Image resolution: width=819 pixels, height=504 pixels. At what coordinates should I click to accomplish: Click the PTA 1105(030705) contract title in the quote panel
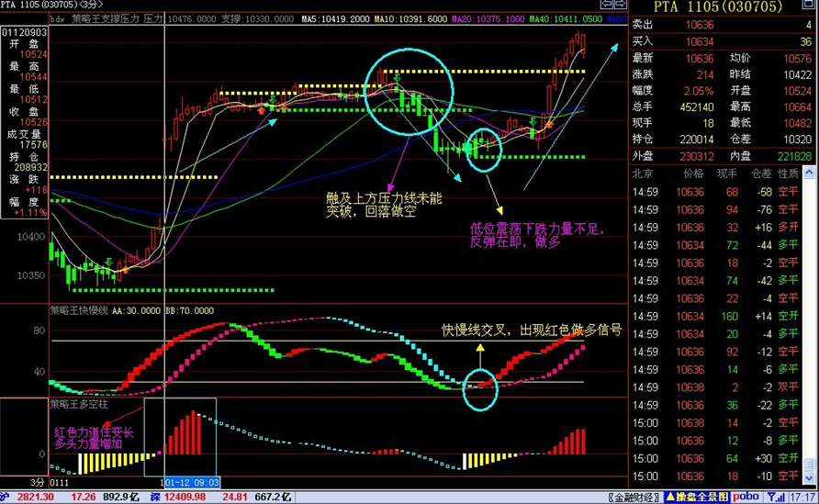click(x=718, y=7)
